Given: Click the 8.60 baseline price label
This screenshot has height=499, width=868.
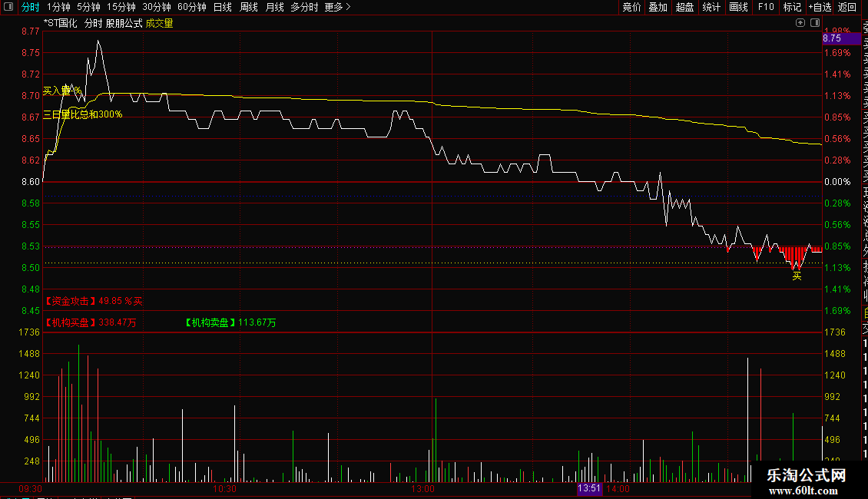Looking at the screenshot, I should coord(31,181).
